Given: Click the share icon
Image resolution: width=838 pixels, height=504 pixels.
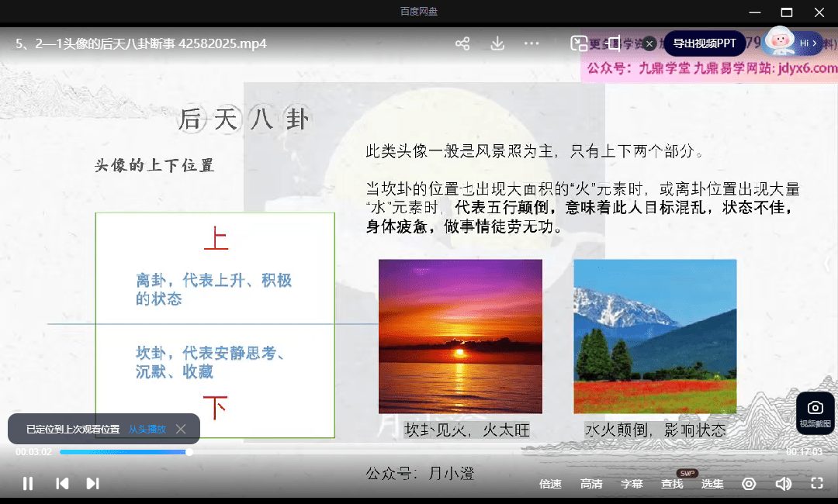Looking at the screenshot, I should 462,43.
